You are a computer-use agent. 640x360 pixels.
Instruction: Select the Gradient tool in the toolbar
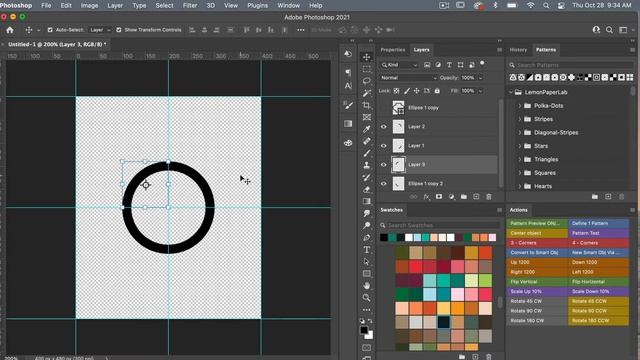pyautogui.click(x=367, y=201)
